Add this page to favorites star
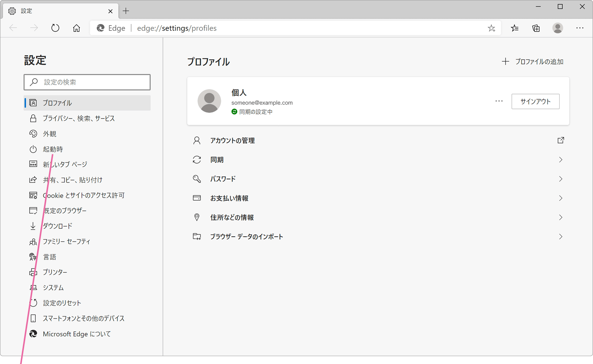 491,28
